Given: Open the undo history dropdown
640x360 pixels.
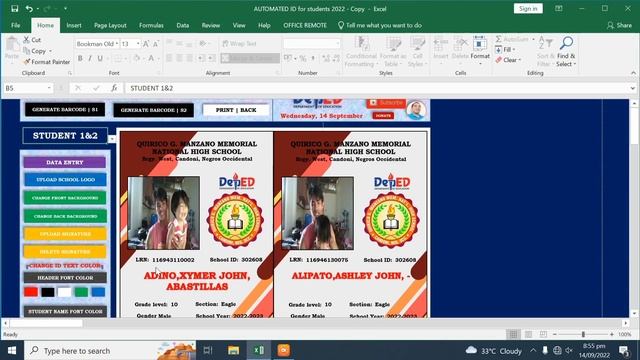Looking at the screenshot, I should tap(37, 9).
